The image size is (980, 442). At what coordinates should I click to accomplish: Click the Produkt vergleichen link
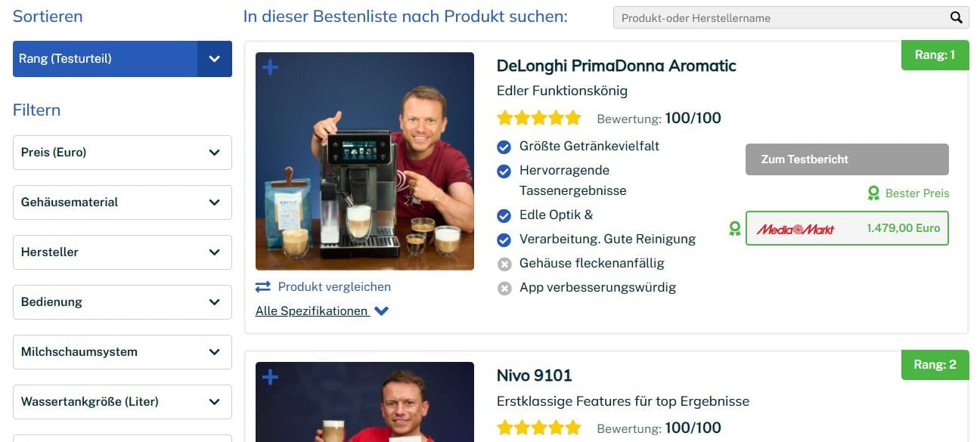[x=334, y=286]
